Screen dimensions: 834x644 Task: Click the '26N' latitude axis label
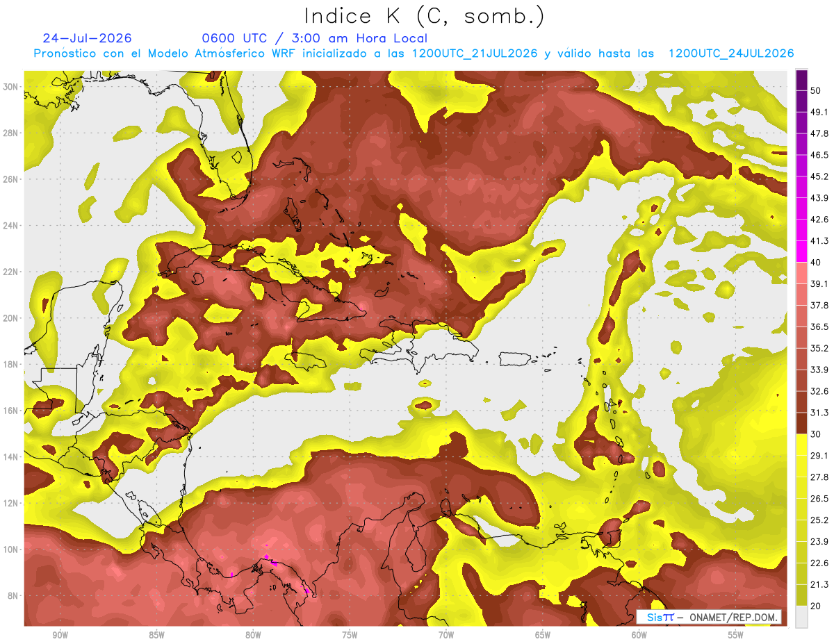(x=11, y=179)
